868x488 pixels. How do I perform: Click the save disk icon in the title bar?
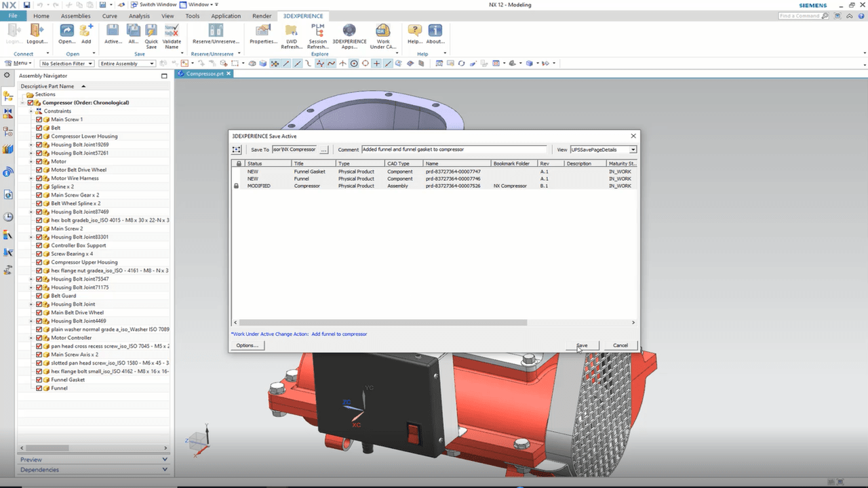pos(26,5)
